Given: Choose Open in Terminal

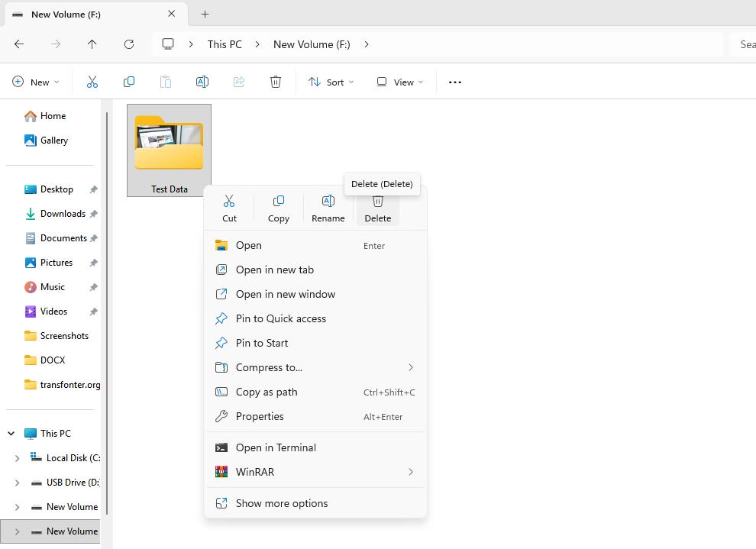Looking at the screenshot, I should (276, 447).
